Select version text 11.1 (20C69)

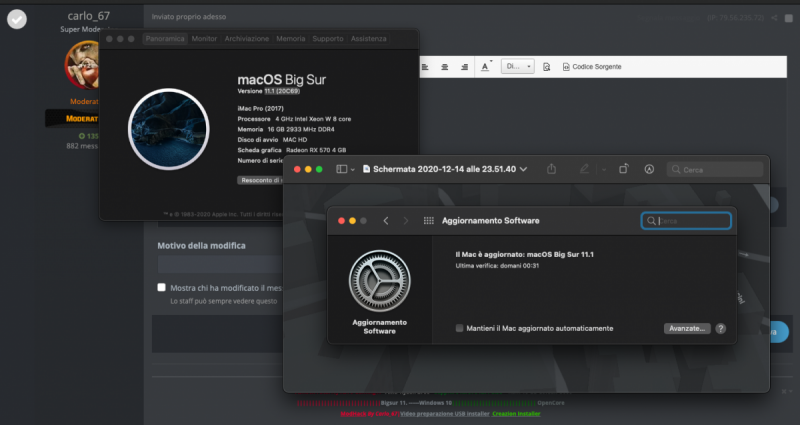(x=282, y=91)
